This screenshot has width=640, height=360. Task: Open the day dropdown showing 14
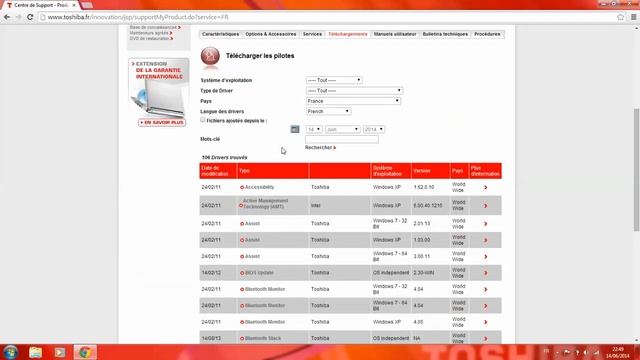point(313,129)
